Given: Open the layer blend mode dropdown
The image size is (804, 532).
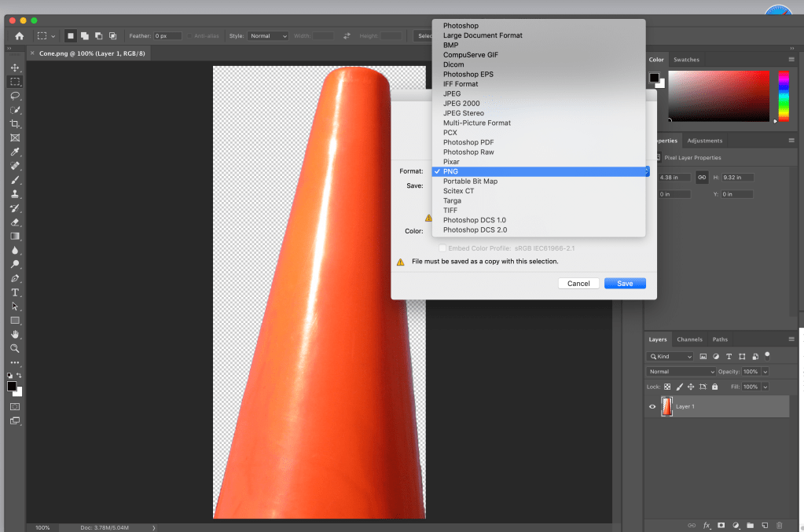Looking at the screenshot, I should pos(681,371).
